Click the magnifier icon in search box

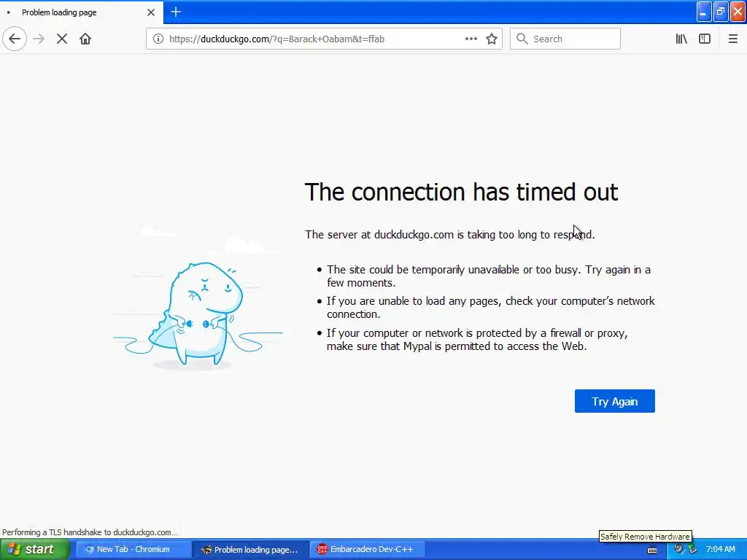tap(522, 39)
